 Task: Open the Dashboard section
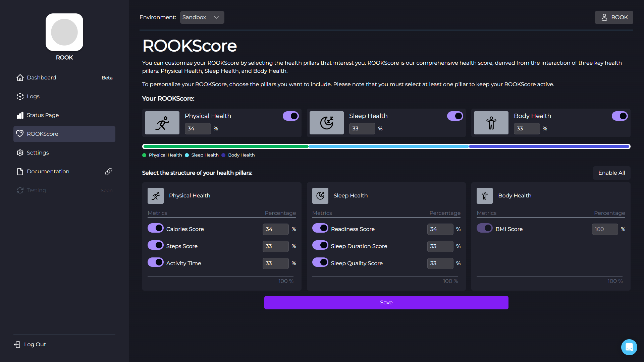coord(41,77)
